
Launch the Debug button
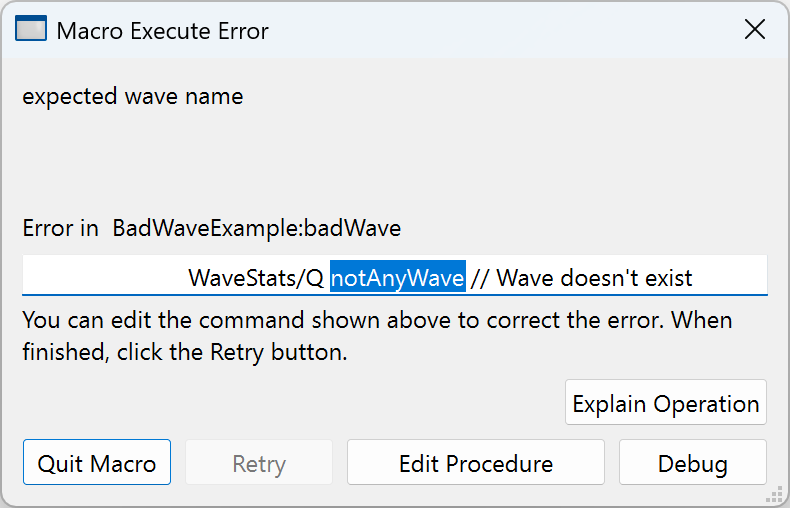692,463
